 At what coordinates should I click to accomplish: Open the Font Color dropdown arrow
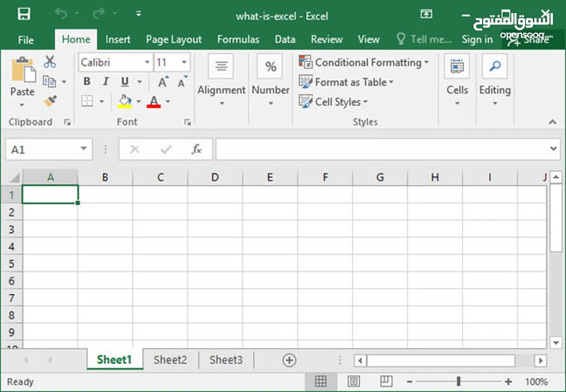click(x=168, y=101)
